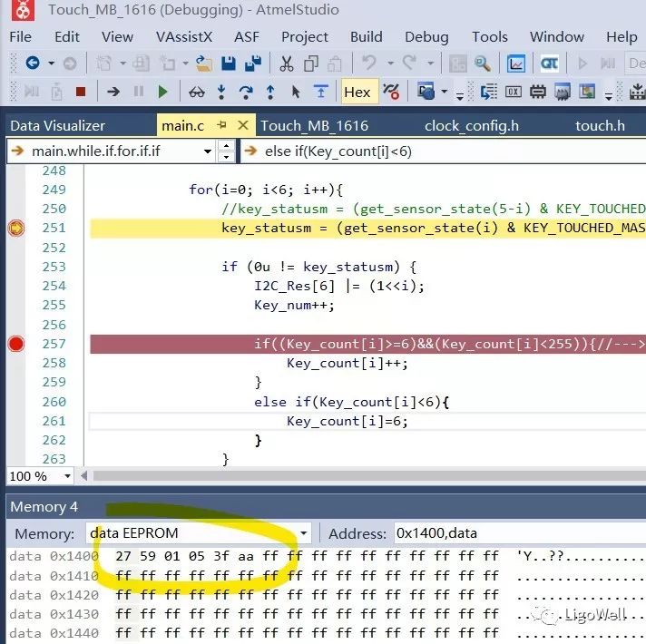Open the Data Visualizer chart icon

coord(516,63)
